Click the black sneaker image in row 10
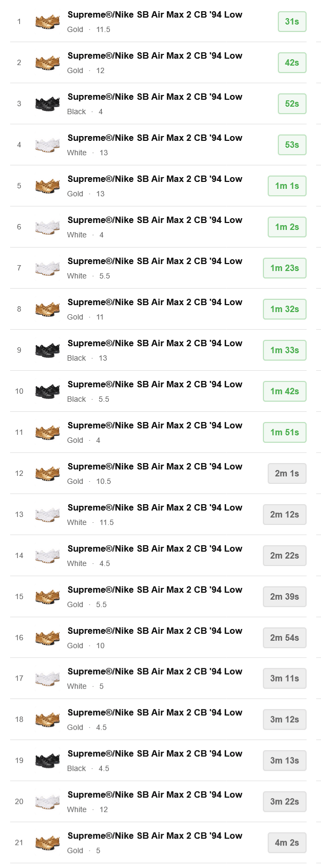The height and width of the screenshot is (868, 321). pyautogui.click(x=47, y=392)
